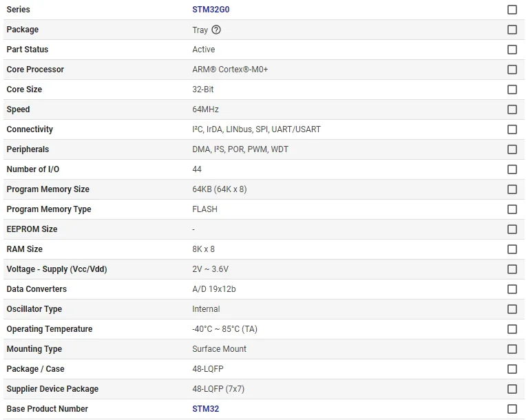526x420 pixels.
Task: Click the '64MHz' speed value
Action: pos(205,109)
